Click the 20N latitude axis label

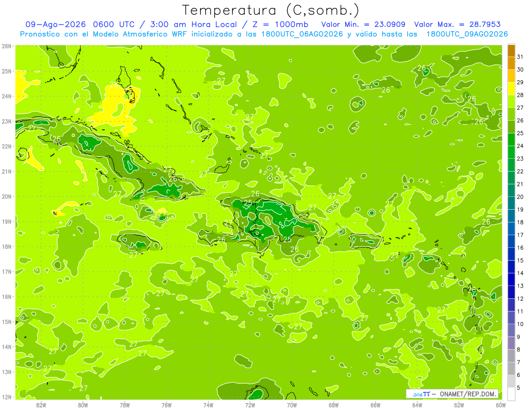[7, 196]
